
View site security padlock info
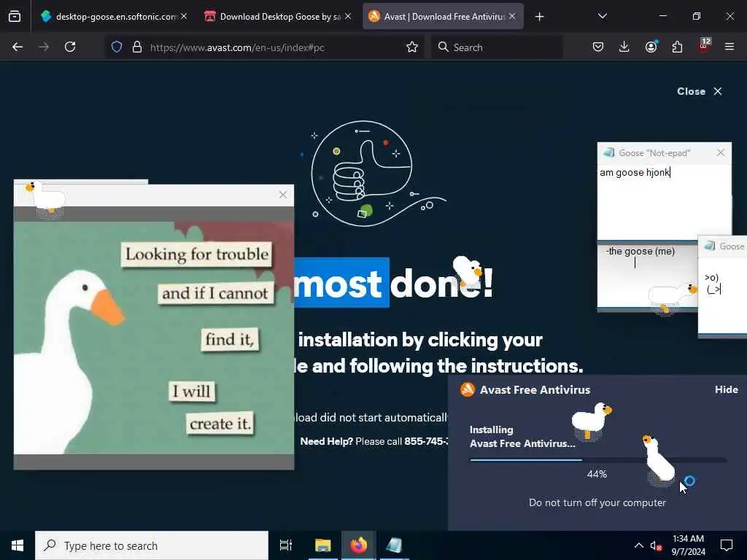click(x=137, y=47)
